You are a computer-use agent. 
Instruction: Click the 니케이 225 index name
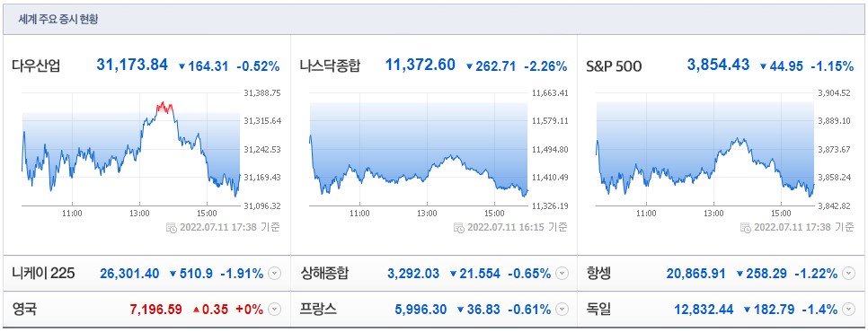point(43,274)
